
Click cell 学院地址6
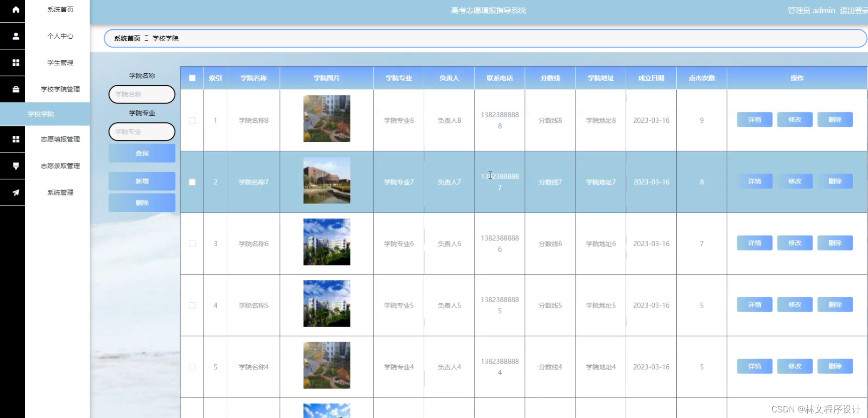(x=601, y=244)
